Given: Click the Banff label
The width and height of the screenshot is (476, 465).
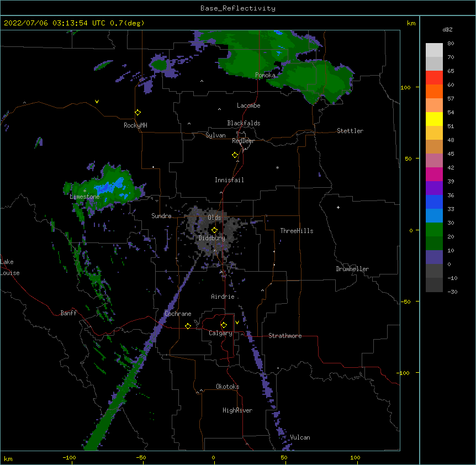Looking at the screenshot, I should 68,313.
